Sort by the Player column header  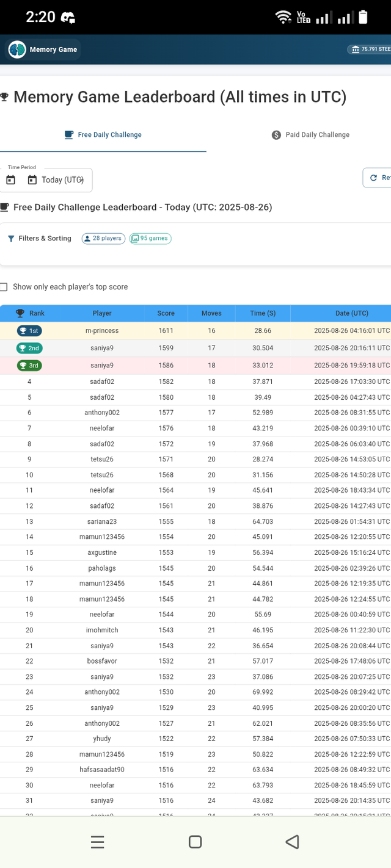(x=102, y=313)
